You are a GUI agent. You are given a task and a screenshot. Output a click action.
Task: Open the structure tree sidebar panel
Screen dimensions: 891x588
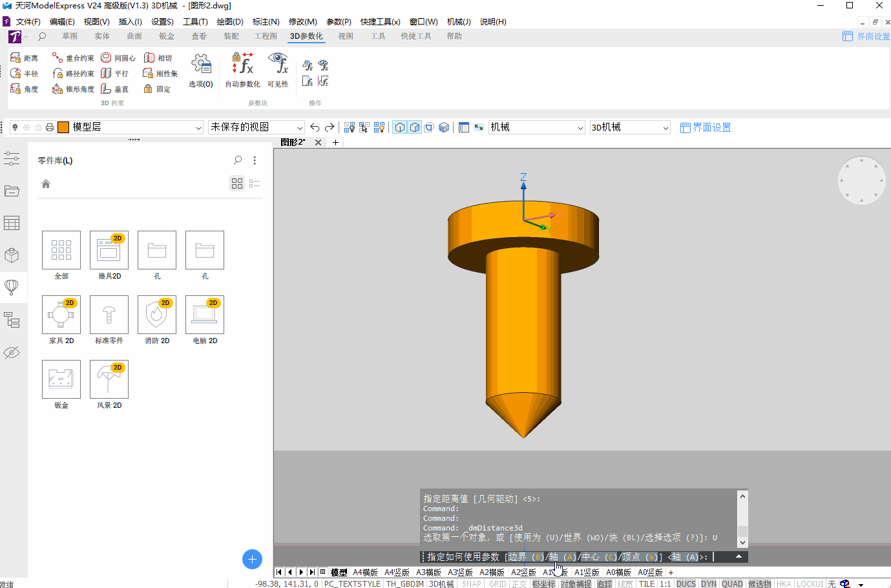pos(12,320)
